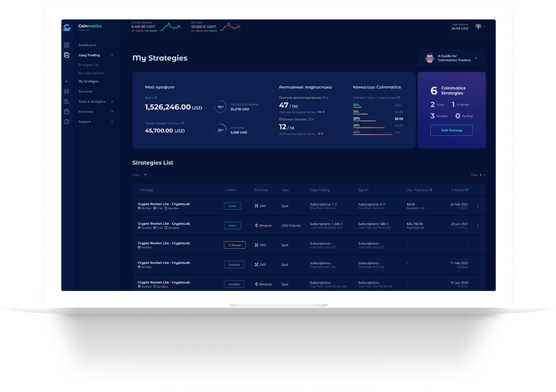Viewport: 556px width, 392px height.
Task: Click the info icon next to Соответствие с подписками
Action: pyautogui.click(x=399, y=97)
